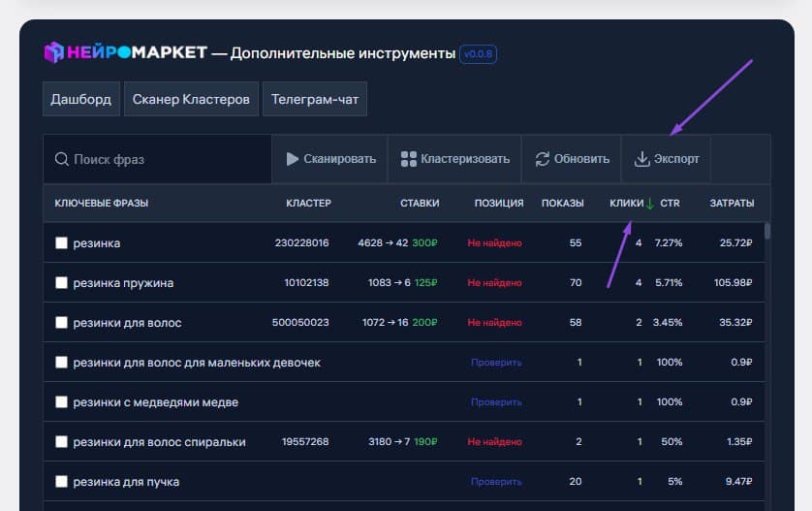Click the table vertical scrollbar thumb
Viewport: 812px width, 511px height.
pyautogui.click(x=767, y=231)
